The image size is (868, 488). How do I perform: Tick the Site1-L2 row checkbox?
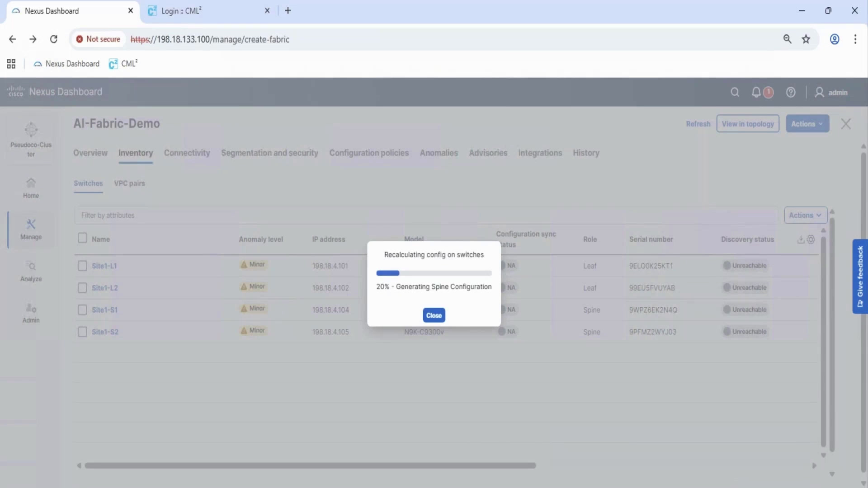click(82, 288)
